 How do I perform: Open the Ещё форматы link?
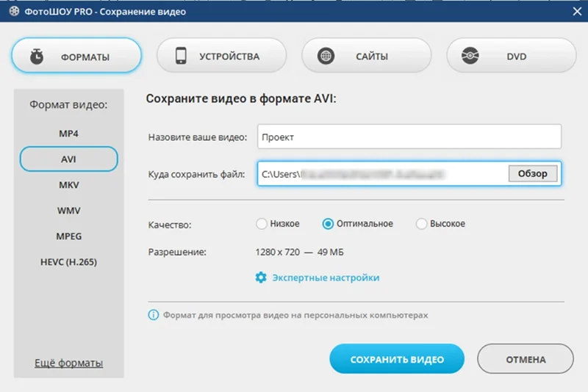(x=68, y=363)
